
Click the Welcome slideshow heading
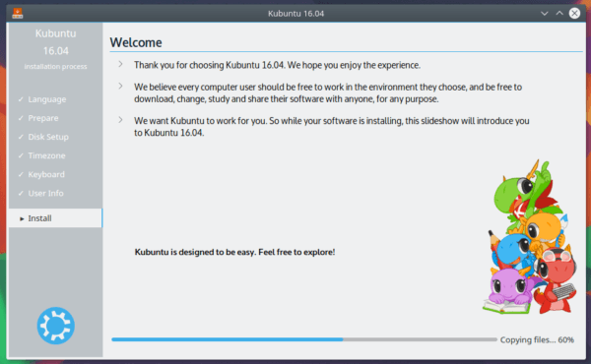(x=136, y=42)
